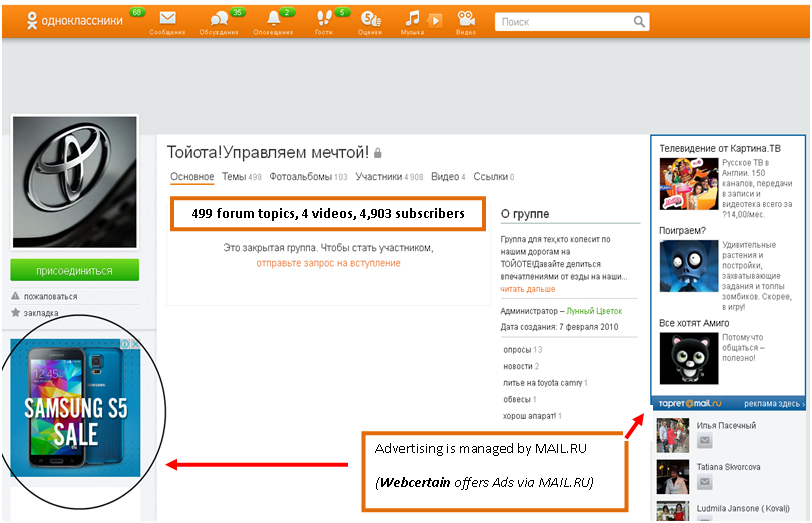The width and height of the screenshot is (812, 523).
Task: Click читать дальше link in О группе
Action: (527, 289)
